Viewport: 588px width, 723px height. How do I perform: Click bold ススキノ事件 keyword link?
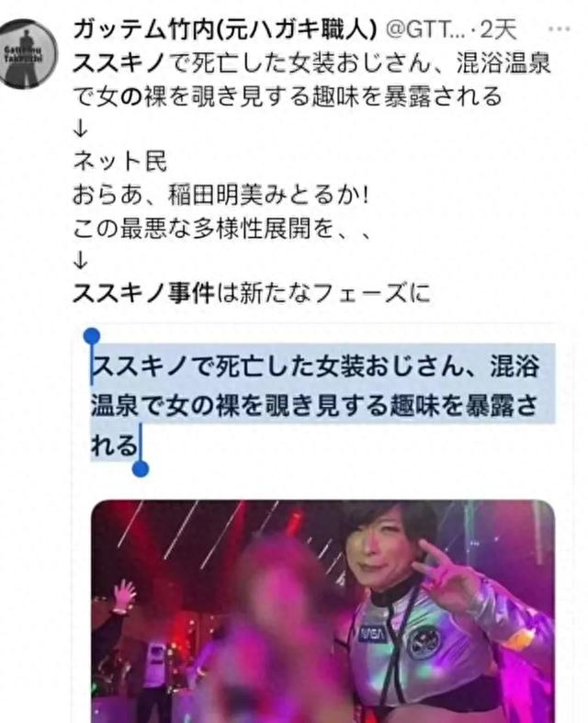(x=144, y=293)
